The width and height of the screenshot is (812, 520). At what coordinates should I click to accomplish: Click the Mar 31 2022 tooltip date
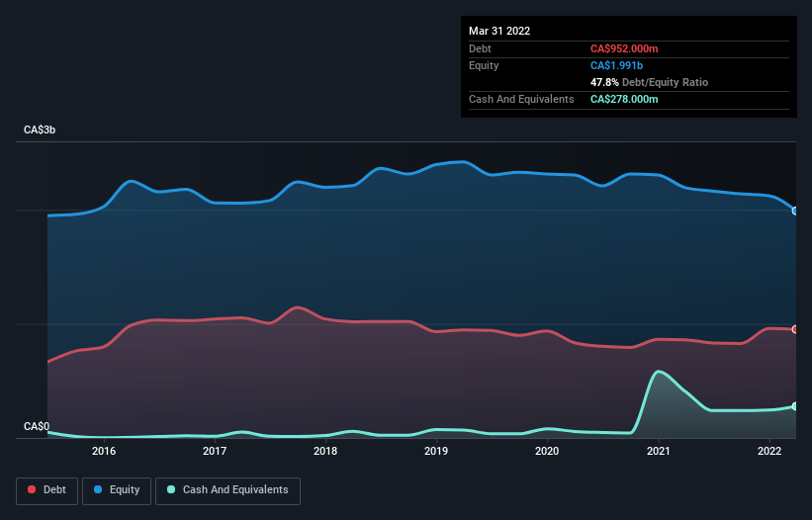(499, 31)
